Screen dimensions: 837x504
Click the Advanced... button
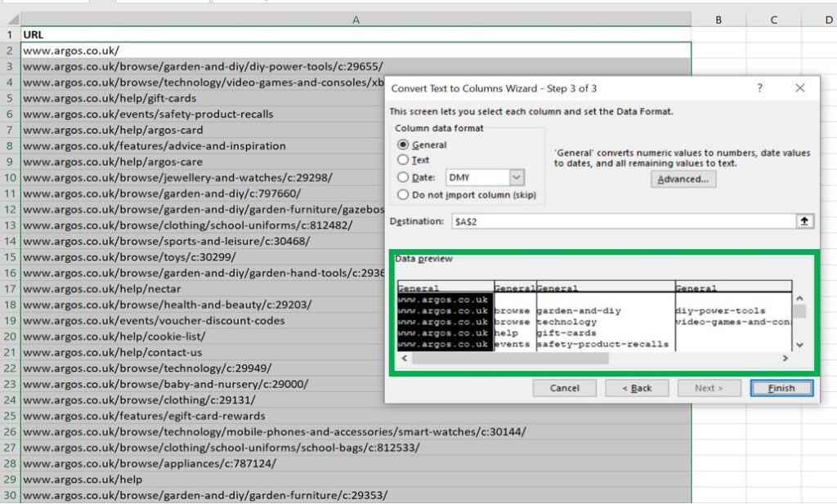pos(683,180)
